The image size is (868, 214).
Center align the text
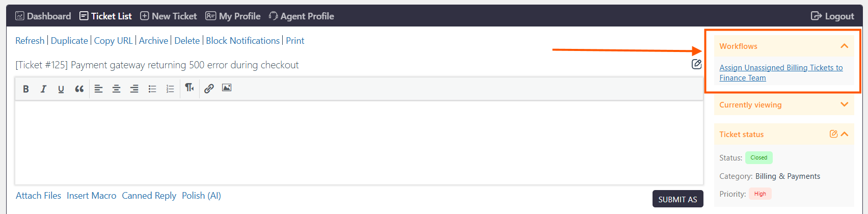(x=117, y=89)
